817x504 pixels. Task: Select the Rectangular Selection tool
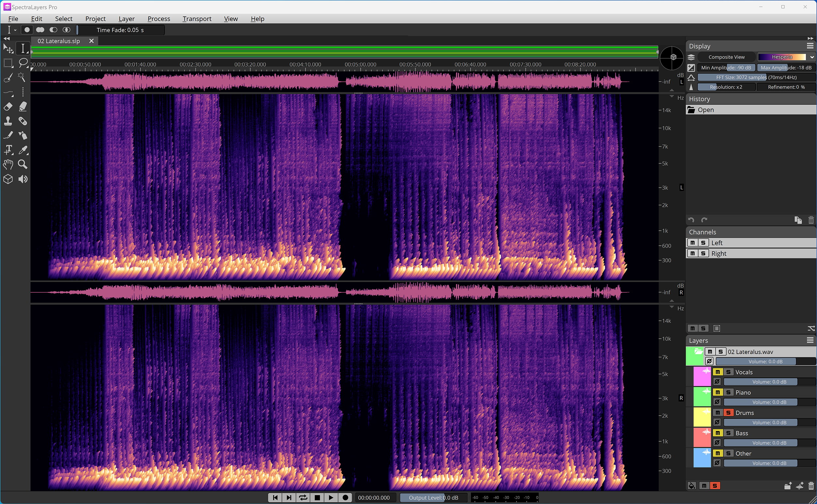click(x=8, y=63)
